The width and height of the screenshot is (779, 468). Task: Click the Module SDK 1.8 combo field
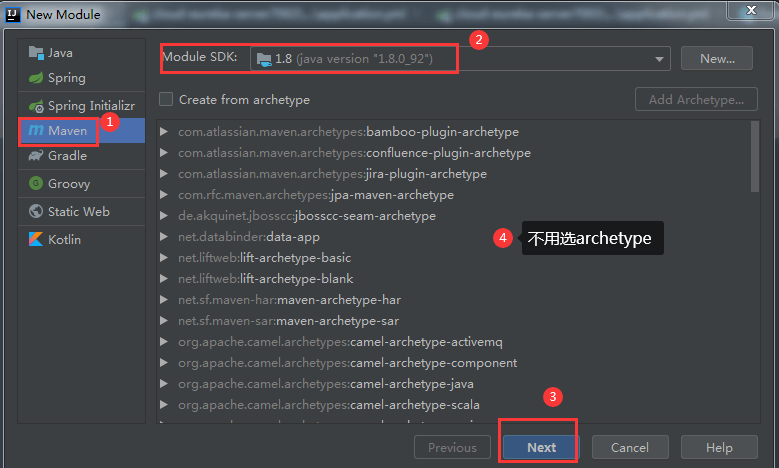tap(460, 59)
